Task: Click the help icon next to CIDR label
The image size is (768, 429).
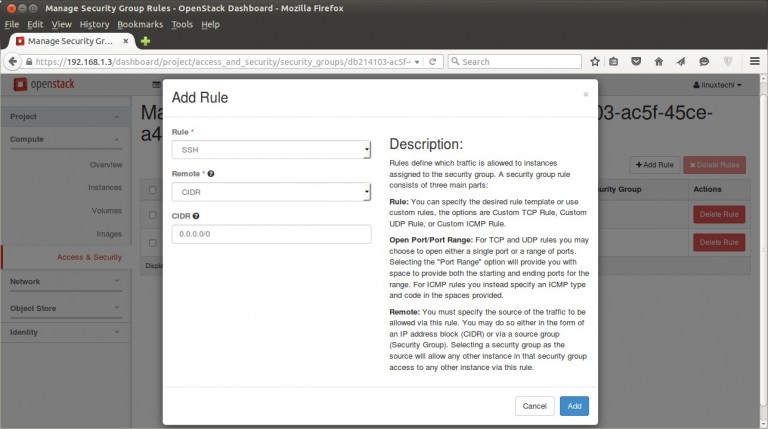Action: (196, 215)
